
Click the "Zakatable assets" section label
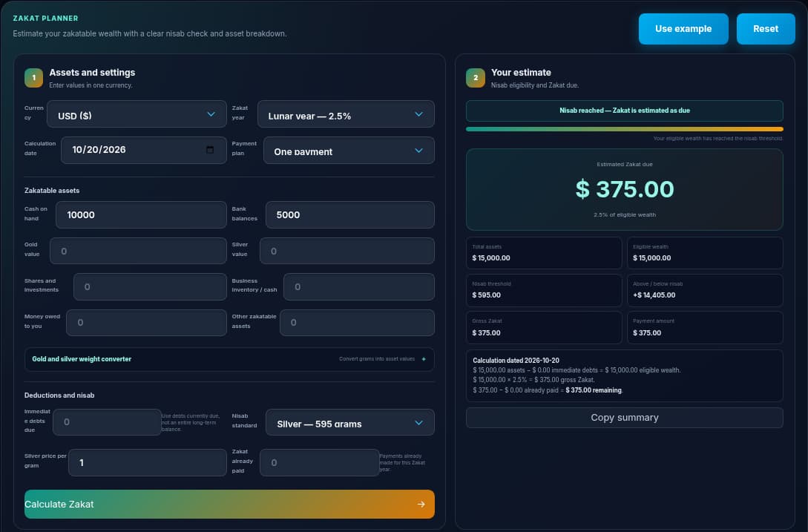point(52,191)
